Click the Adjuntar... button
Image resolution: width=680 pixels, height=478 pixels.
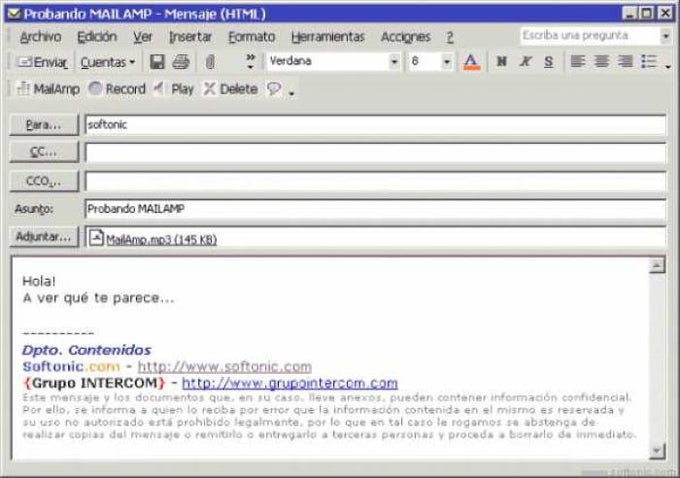(x=44, y=236)
